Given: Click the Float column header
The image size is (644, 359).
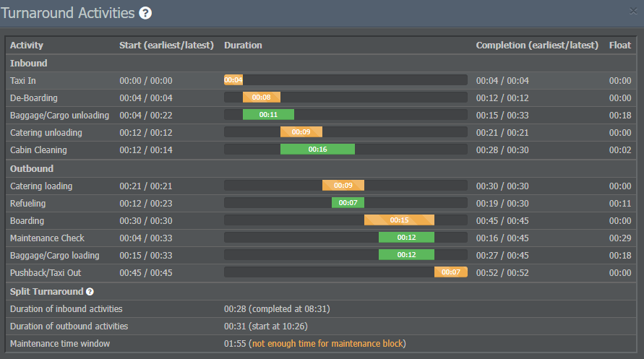Looking at the screenshot, I should (x=620, y=46).
